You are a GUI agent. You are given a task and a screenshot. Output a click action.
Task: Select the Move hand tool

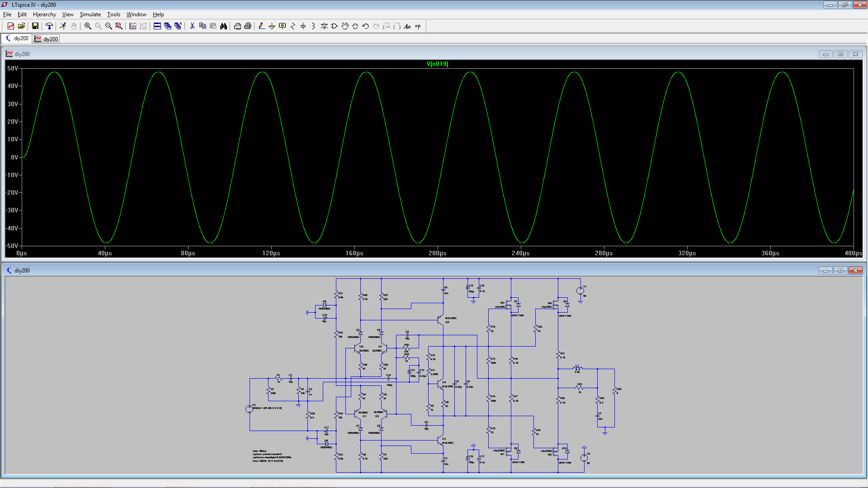pyautogui.click(x=345, y=26)
